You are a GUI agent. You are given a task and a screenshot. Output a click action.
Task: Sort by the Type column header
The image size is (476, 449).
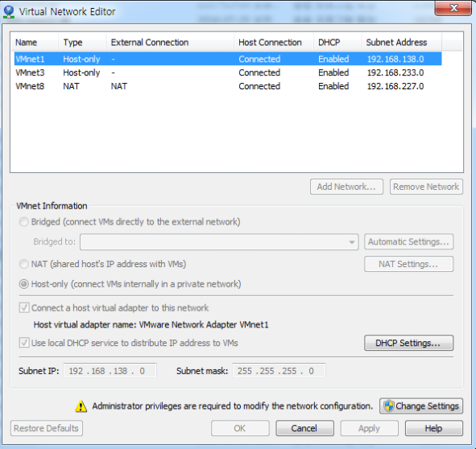click(82, 42)
